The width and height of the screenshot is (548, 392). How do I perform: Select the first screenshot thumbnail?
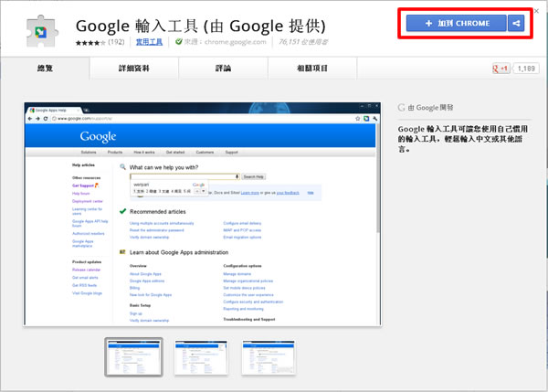click(134, 357)
